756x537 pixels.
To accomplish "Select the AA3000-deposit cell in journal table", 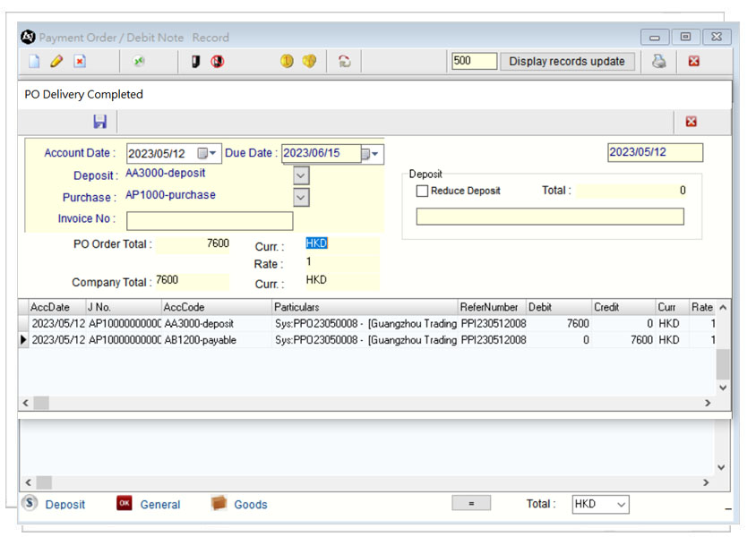I will coord(217,323).
